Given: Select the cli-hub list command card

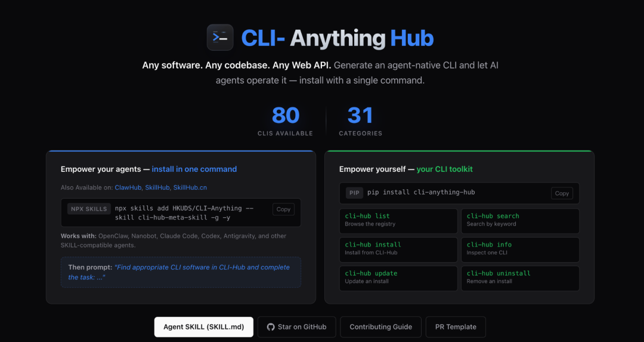Looking at the screenshot, I should (398, 221).
